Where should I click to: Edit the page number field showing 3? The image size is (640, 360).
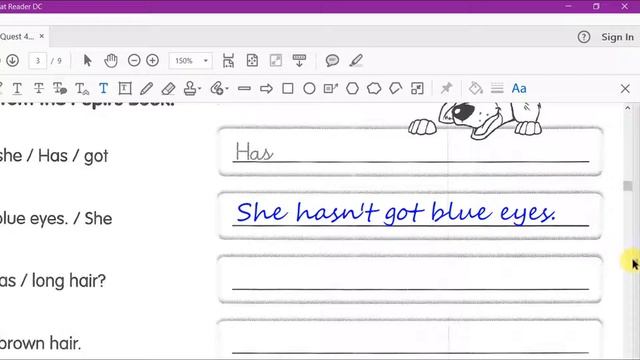pyautogui.click(x=37, y=61)
